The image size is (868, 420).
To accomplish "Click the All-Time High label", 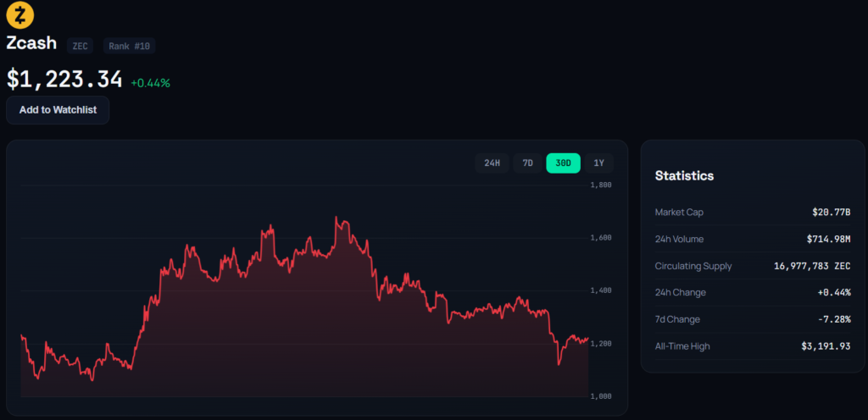I will point(682,346).
